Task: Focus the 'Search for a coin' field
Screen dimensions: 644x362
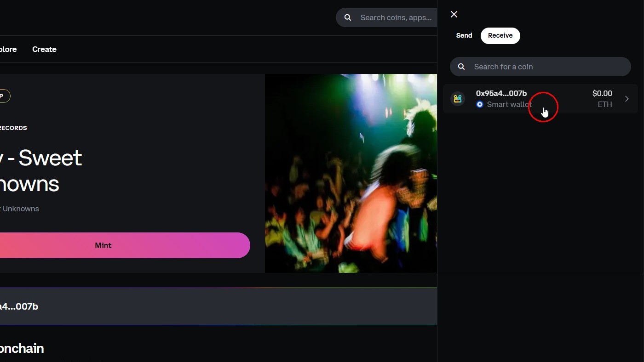Action: click(540, 67)
